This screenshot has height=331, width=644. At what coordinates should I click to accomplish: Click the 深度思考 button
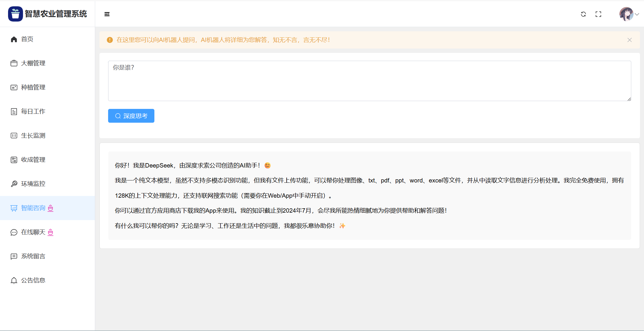[131, 116]
